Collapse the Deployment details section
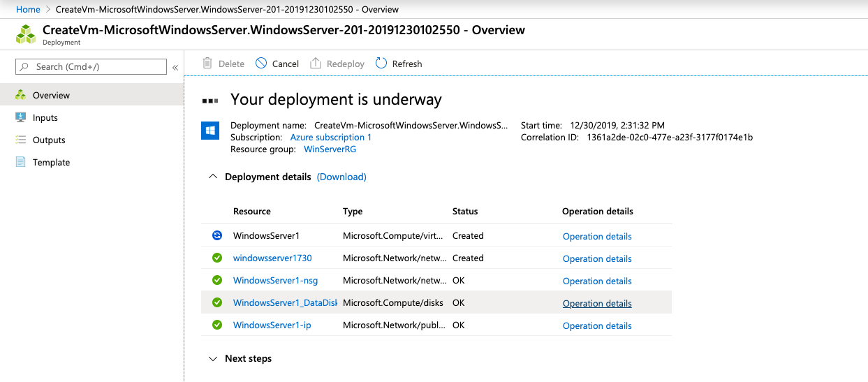The width and height of the screenshot is (868, 382). [213, 177]
